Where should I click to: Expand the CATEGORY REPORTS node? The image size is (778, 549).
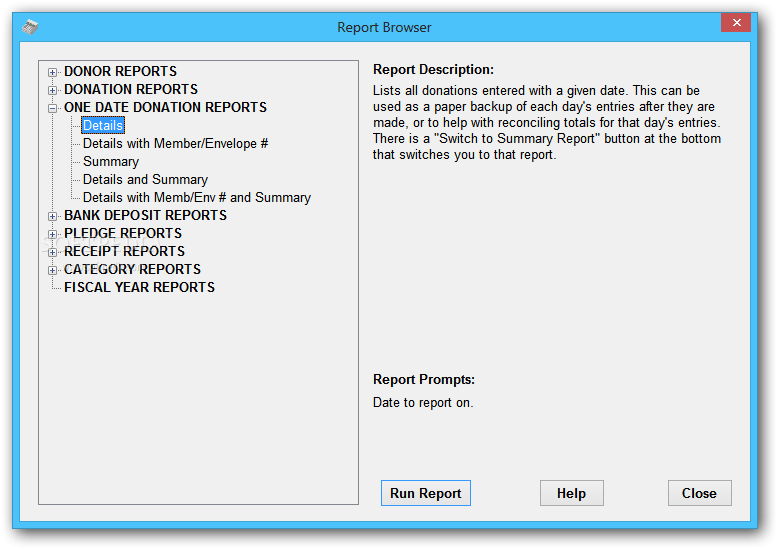(x=52, y=271)
